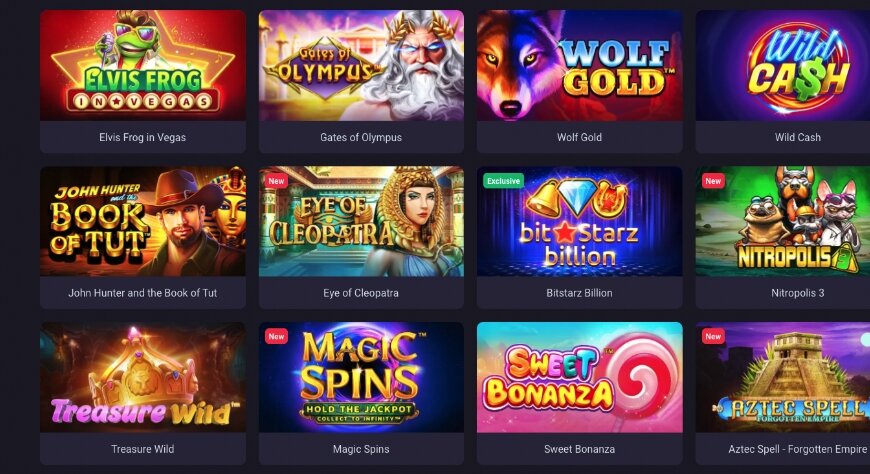Open the Magic Spins game image
870x474 pixels.
361,377
